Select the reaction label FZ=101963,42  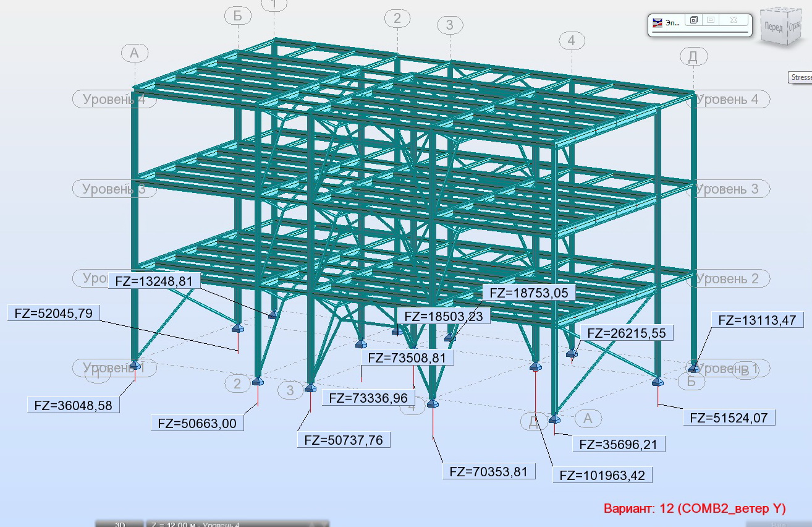point(603,475)
